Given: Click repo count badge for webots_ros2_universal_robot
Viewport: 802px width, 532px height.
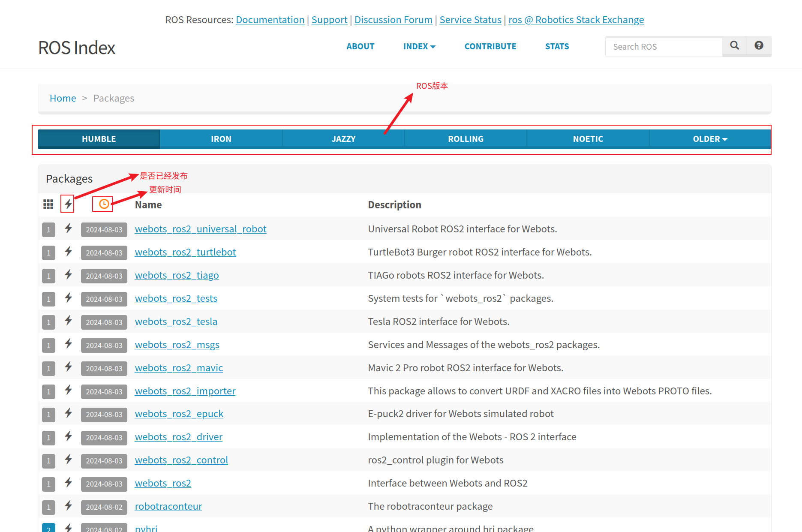Looking at the screenshot, I should click(x=49, y=230).
